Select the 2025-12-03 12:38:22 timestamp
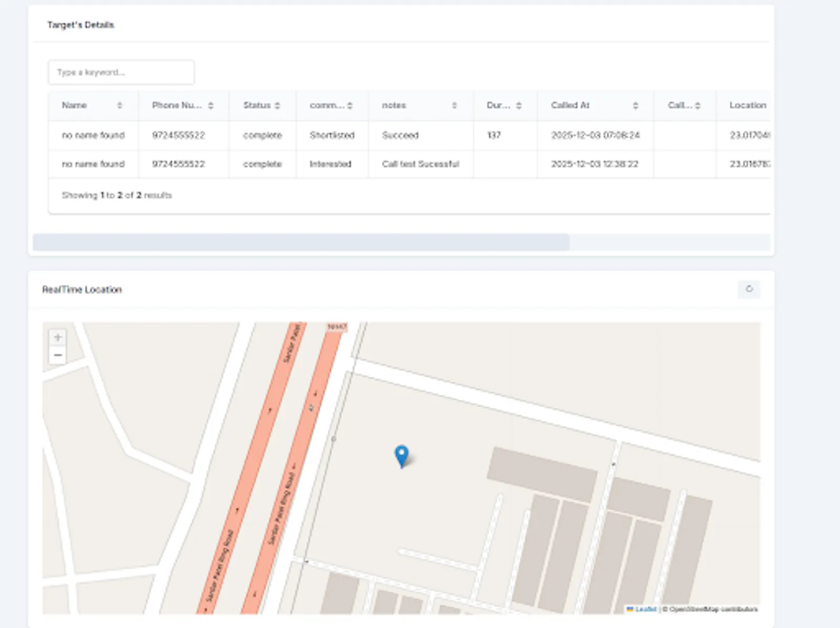This screenshot has width=840, height=628. (595, 164)
